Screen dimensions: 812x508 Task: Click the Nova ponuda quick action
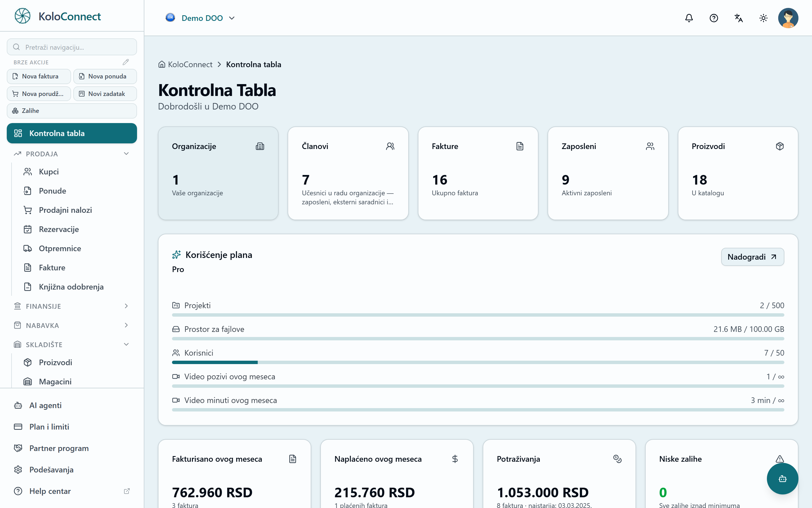click(105, 76)
